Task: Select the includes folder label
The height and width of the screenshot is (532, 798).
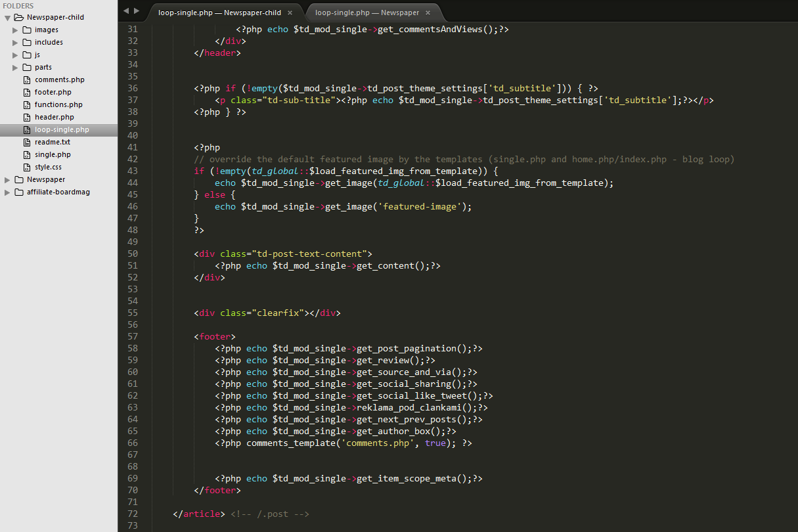Action: [x=49, y=43]
